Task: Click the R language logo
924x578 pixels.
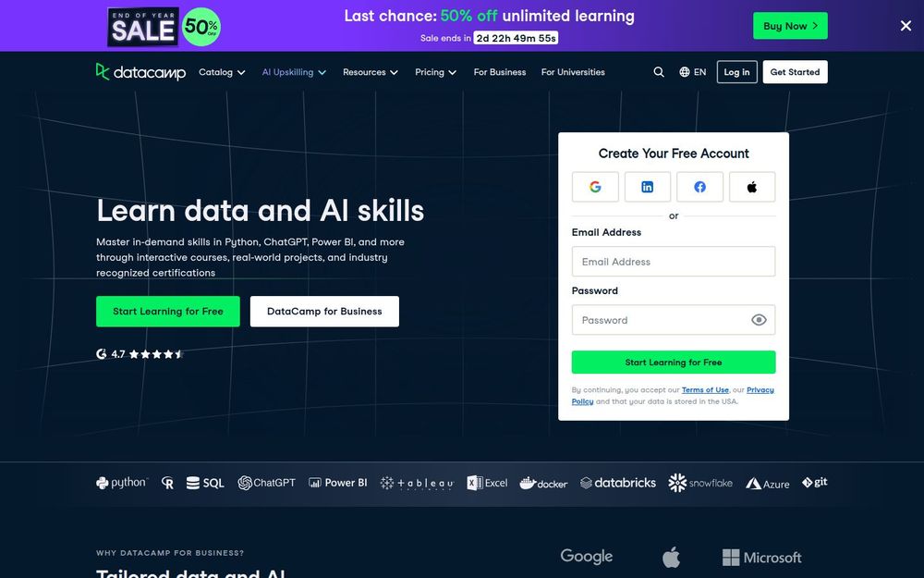Action: coord(167,484)
